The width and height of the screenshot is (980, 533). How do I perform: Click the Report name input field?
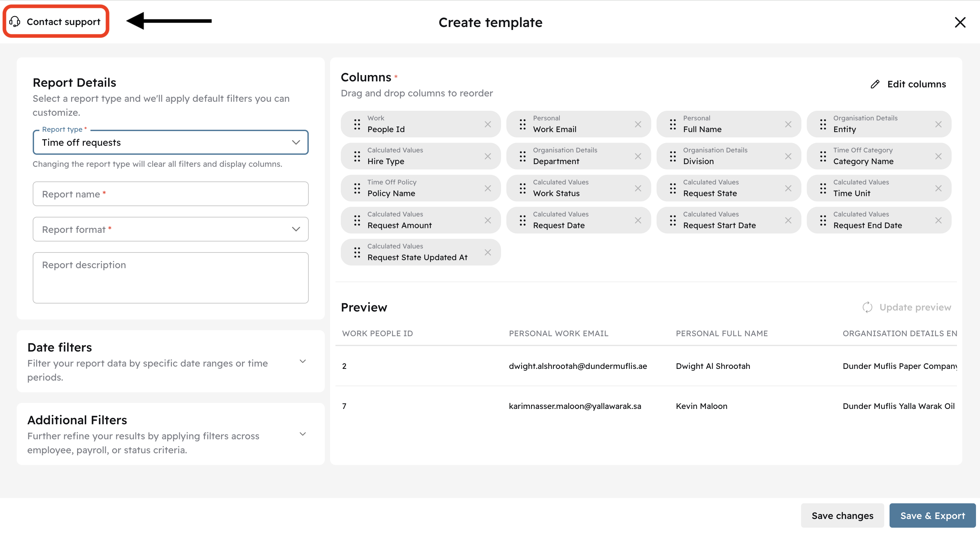(171, 194)
